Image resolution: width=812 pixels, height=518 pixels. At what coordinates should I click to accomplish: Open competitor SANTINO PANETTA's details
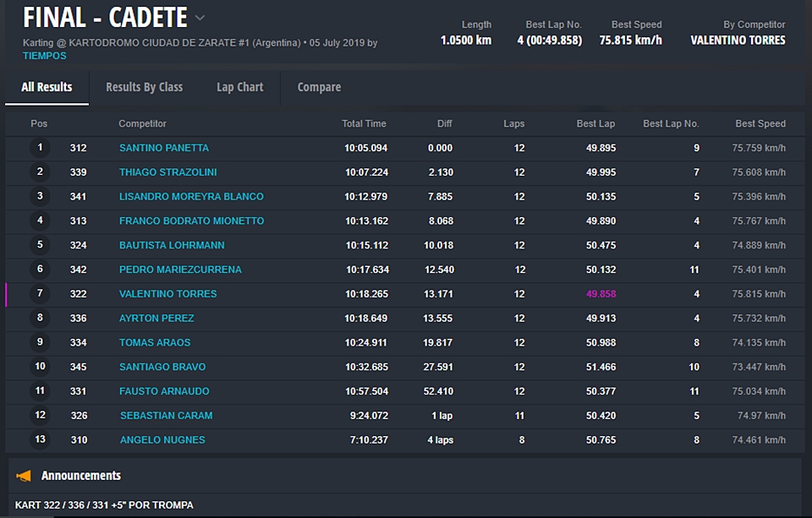[163, 148]
